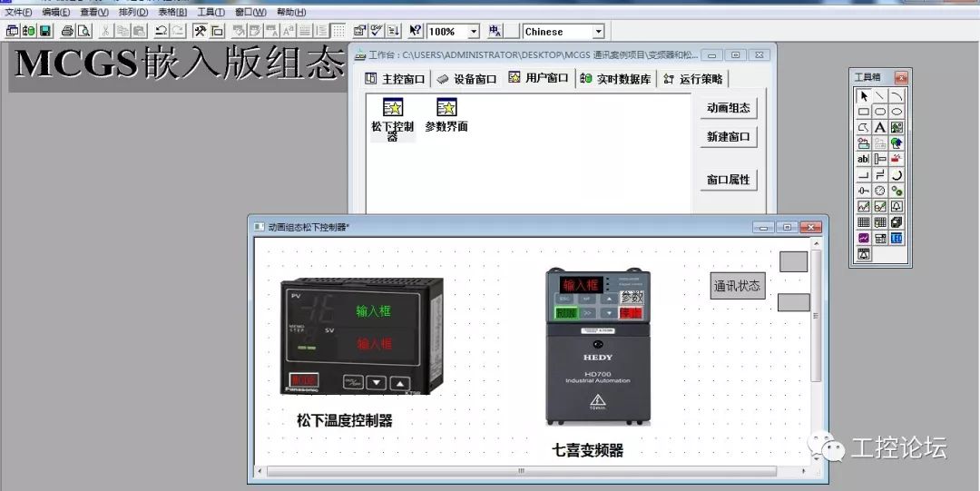Open the 表格(B) menu

pyautogui.click(x=172, y=12)
